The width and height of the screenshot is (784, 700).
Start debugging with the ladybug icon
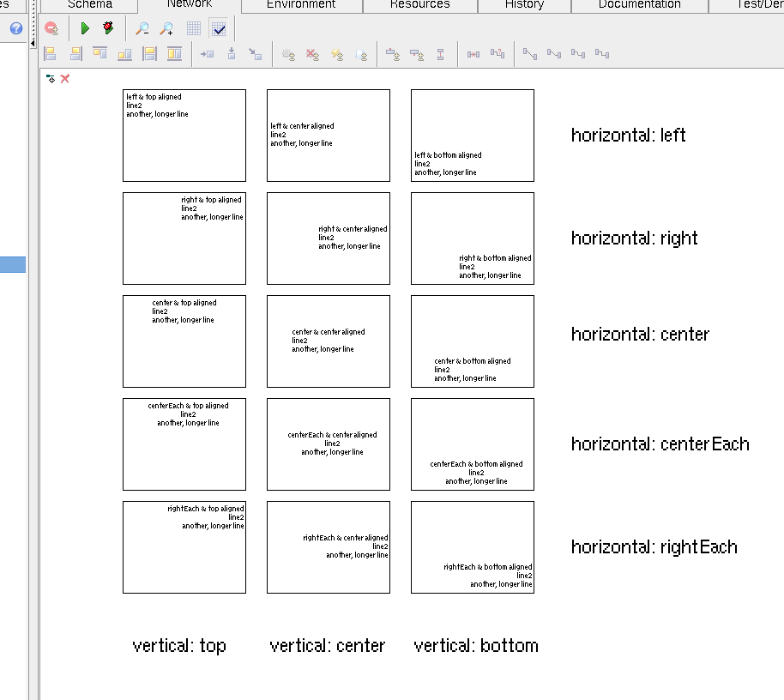click(x=108, y=28)
